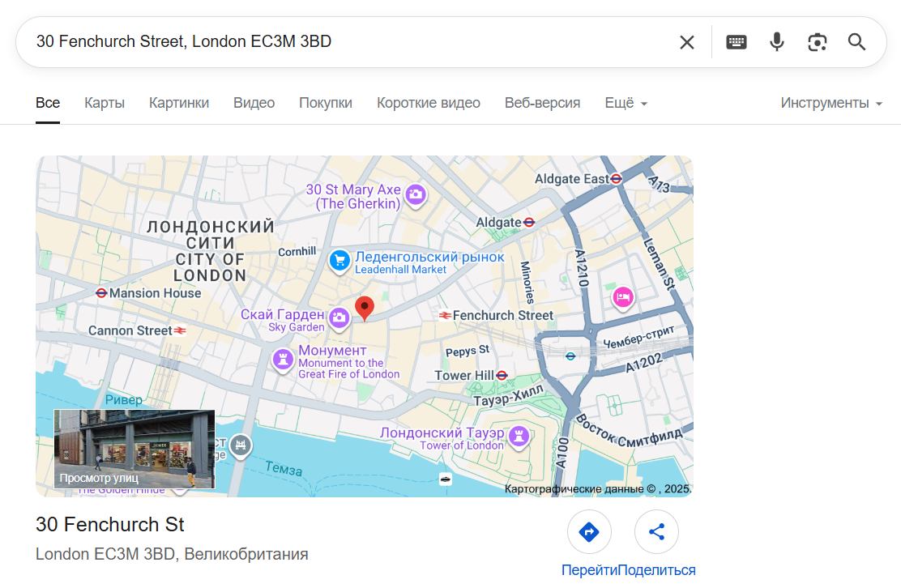Click the share icon button
Screen dimensions: 901x588
click(x=656, y=532)
